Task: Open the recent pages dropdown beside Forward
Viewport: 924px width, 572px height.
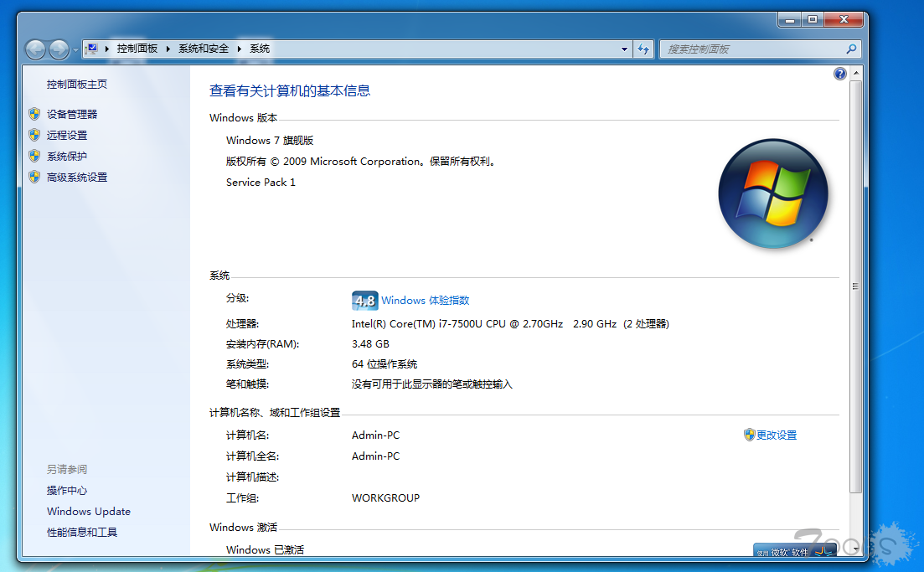Action: coord(75,50)
